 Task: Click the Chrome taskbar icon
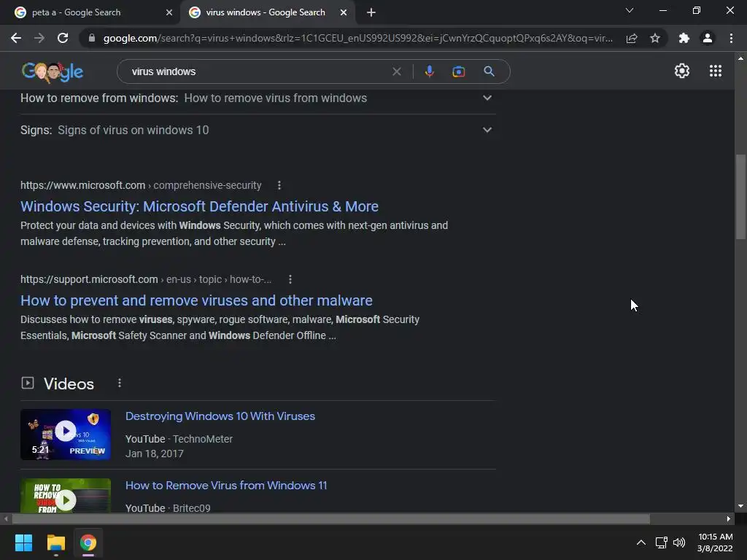coord(88,542)
